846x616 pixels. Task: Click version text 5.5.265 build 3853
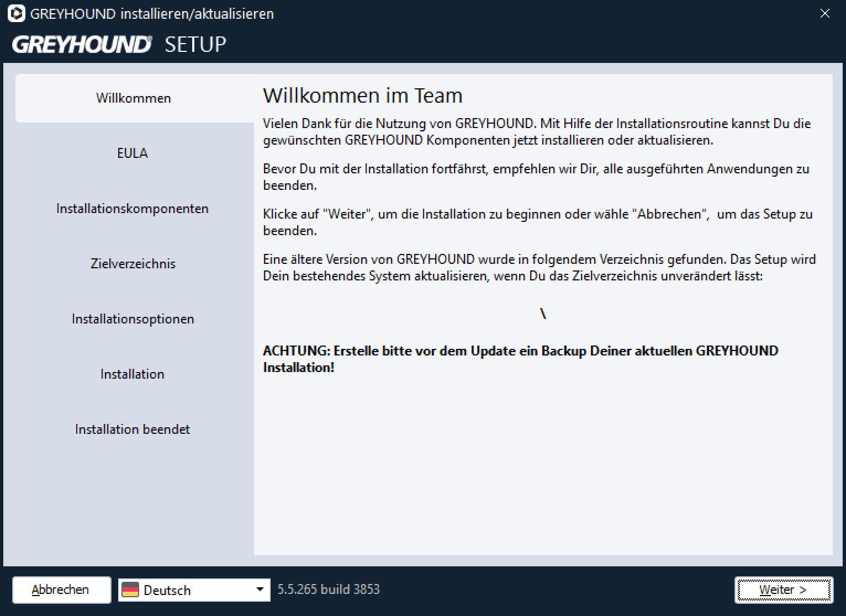coord(329,590)
